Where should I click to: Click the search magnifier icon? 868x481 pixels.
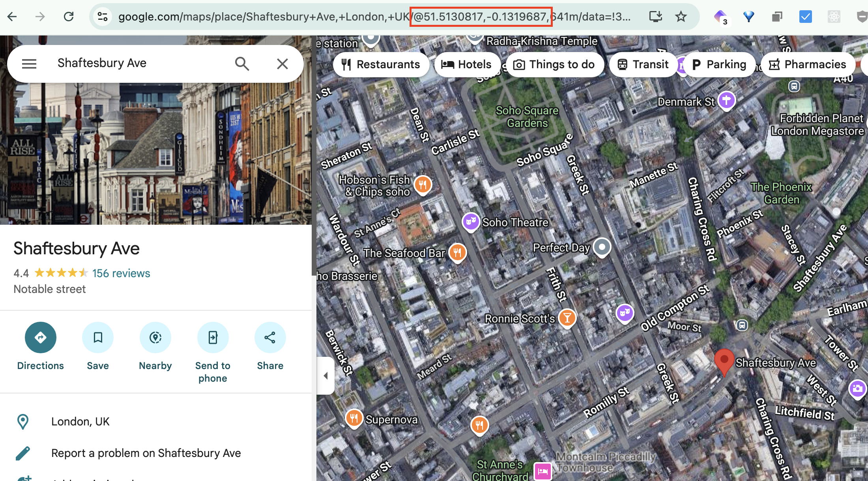pos(242,63)
